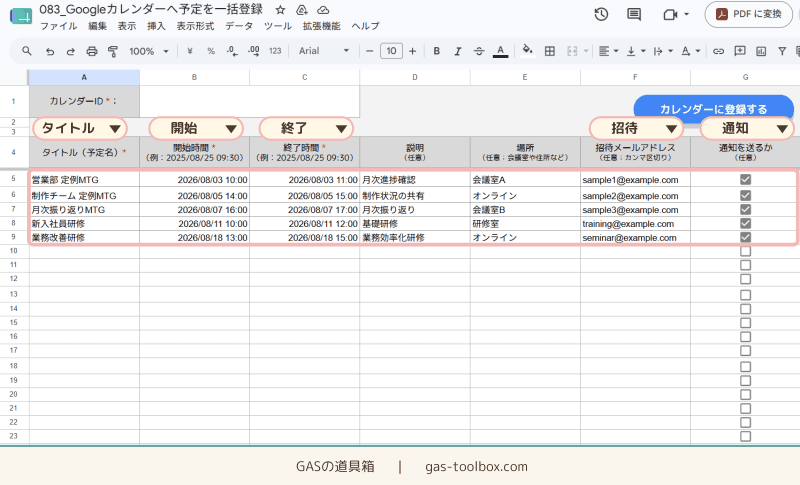Open the comments panel icon
The image size is (800, 485).
point(634,14)
